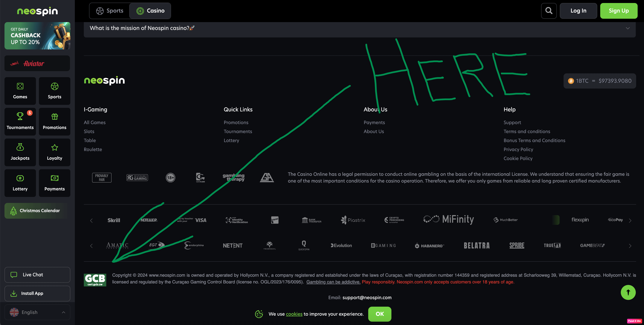Show previous payment methods with left arrow
Image resolution: width=644 pixels, height=325 pixels.
pos(91,220)
